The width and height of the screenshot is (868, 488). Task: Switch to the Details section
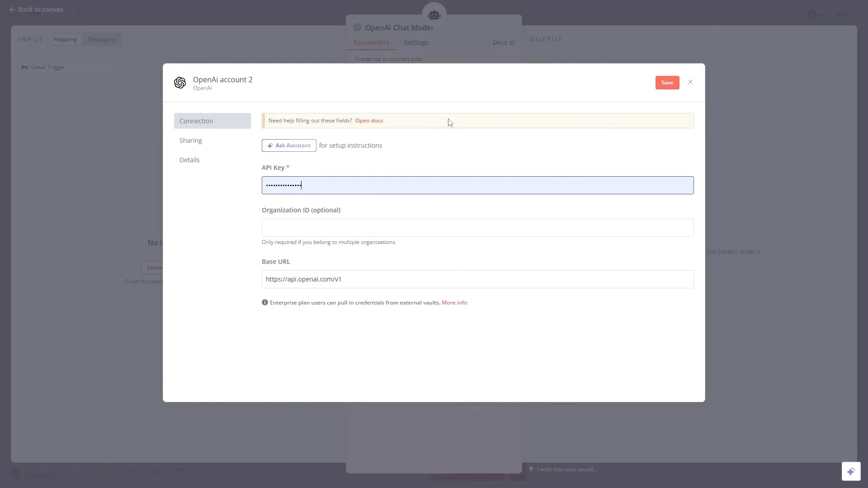click(189, 160)
